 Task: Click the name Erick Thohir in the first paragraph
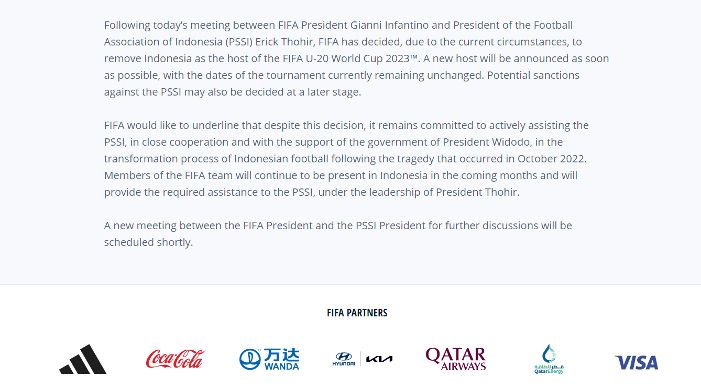click(x=284, y=42)
